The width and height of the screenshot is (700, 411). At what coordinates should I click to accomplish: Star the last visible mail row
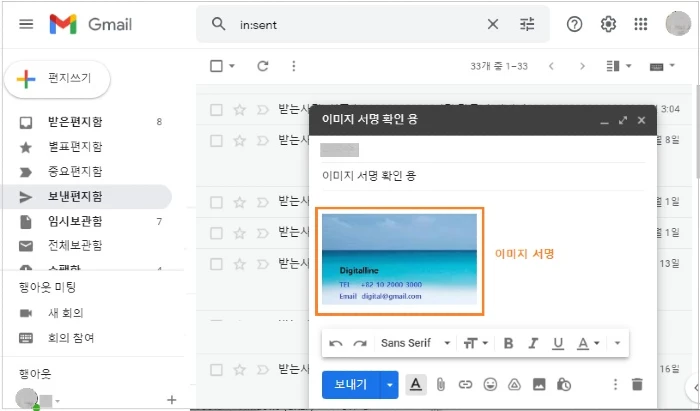coord(240,369)
